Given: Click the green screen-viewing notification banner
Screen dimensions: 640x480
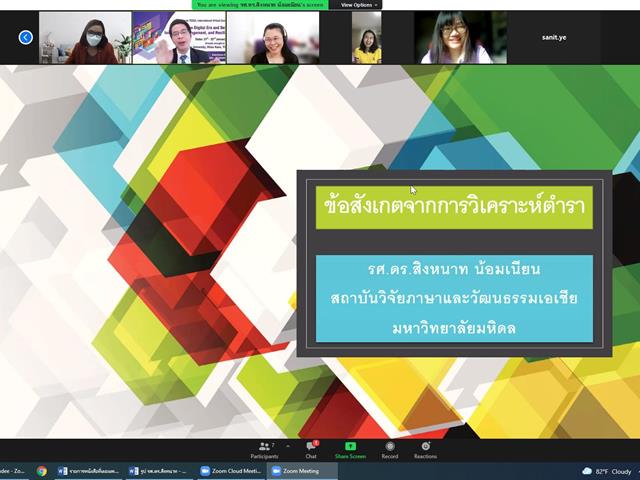Looking at the screenshot, I should [x=260, y=5].
